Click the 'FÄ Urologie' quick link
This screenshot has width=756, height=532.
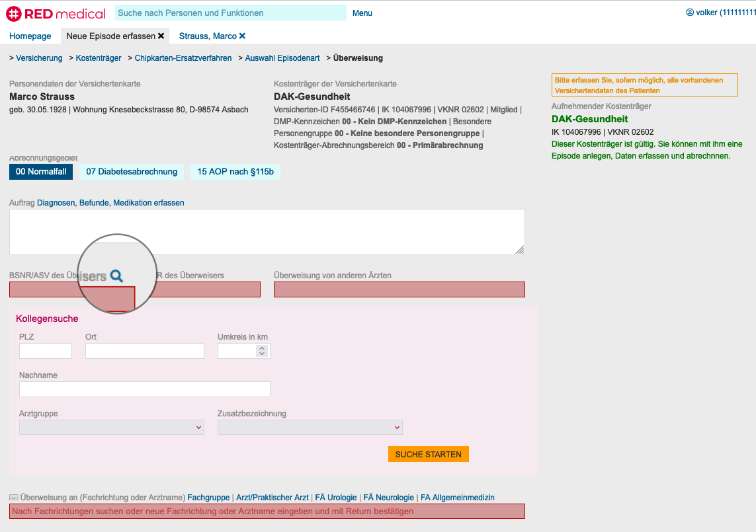pos(336,498)
